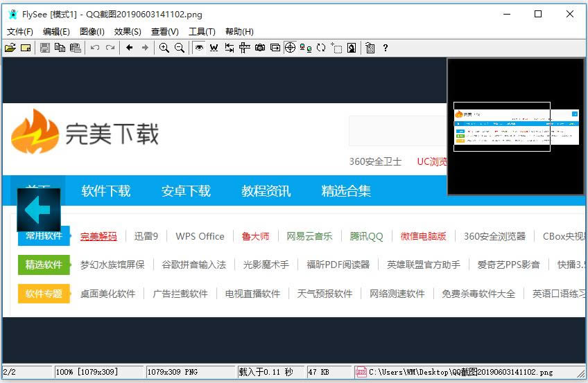Maximize the FlySee window
Viewport: 588px width, 383px height.
(x=538, y=15)
